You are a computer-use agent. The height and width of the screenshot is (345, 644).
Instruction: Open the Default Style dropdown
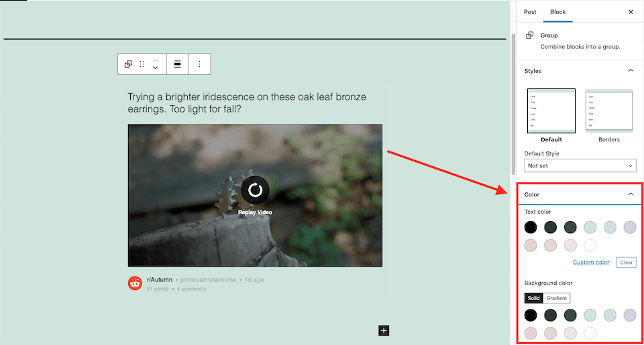580,165
